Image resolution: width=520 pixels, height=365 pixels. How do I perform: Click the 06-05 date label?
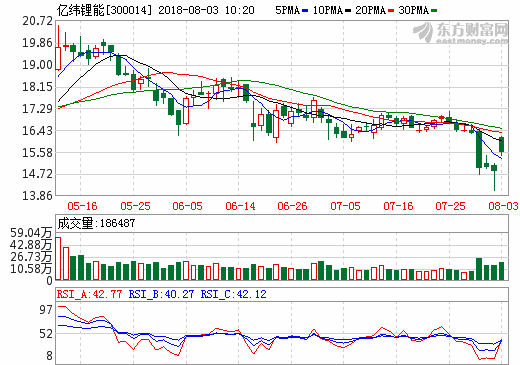point(187,206)
